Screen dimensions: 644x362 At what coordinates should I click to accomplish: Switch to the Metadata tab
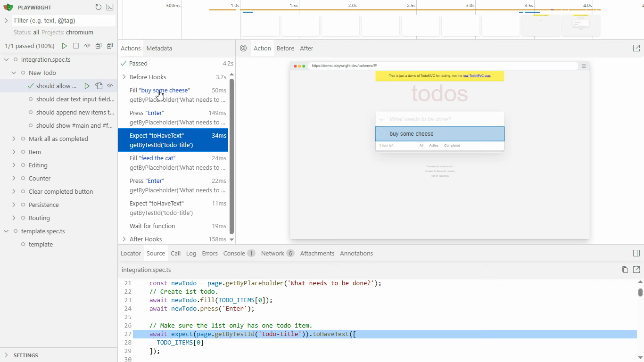[x=159, y=48]
